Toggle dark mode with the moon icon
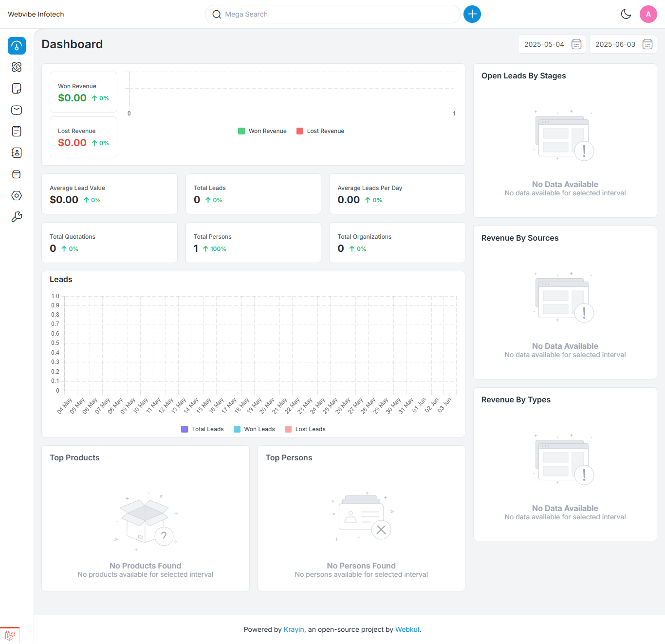The width and height of the screenshot is (665, 644). pos(626,14)
